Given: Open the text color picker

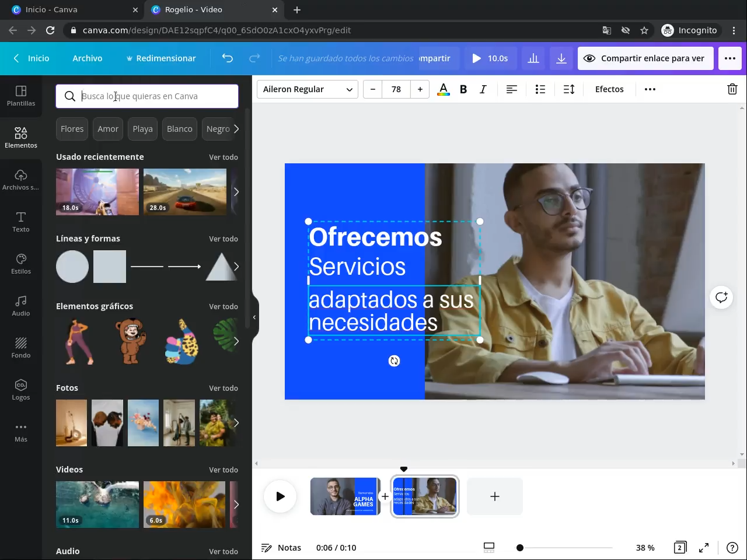Looking at the screenshot, I should [444, 89].
